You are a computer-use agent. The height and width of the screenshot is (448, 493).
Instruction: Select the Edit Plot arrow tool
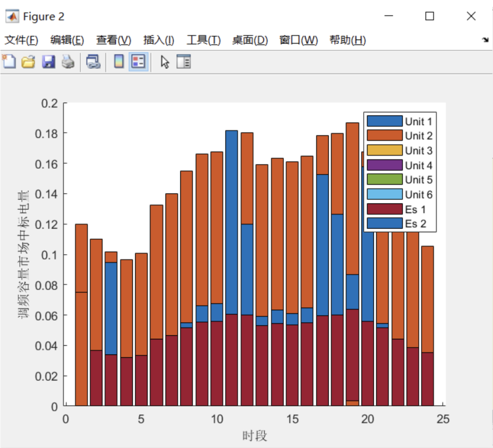click(x=164, y=62)
